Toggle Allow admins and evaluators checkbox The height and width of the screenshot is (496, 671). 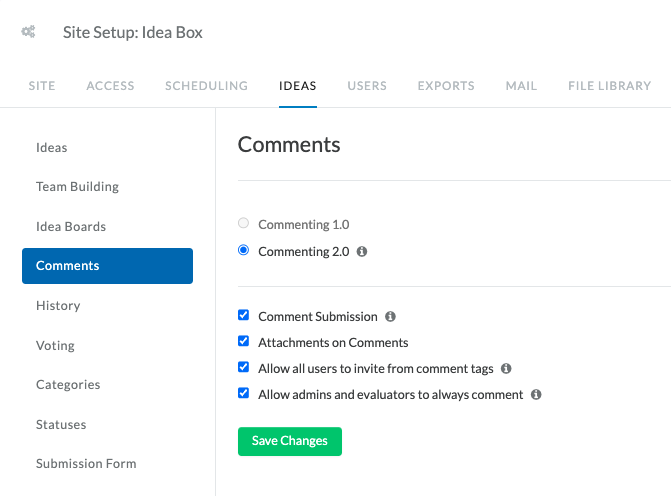coord(243,393)
